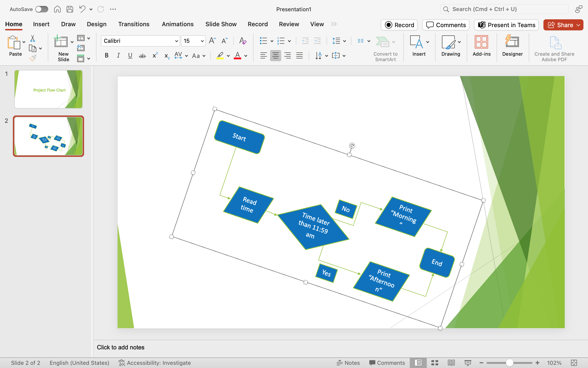Expand numbering list dropdown arrow
588x368 pixels.
click(x=289, y=41)
